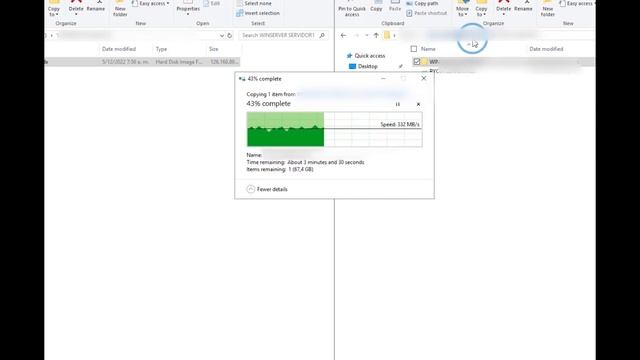Viewport: 640px width, 360px height.
Task: Go back in right window navigation
Action: (343, 36)
